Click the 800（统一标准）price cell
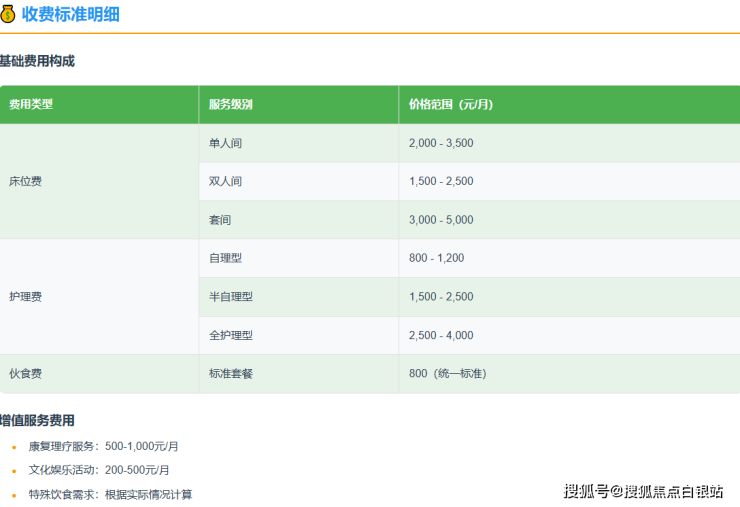740x507 pixels. pyautogui.click(x=447, y=373)
